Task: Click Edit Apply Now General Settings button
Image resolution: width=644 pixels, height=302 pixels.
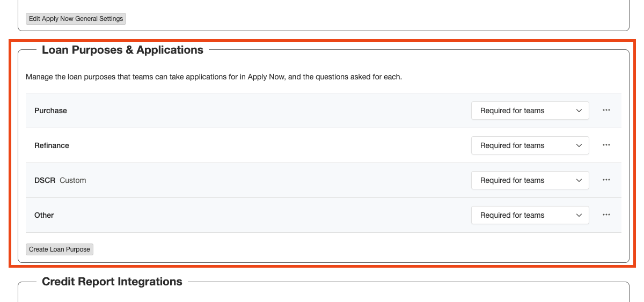Action: click(x=76, y=19)
